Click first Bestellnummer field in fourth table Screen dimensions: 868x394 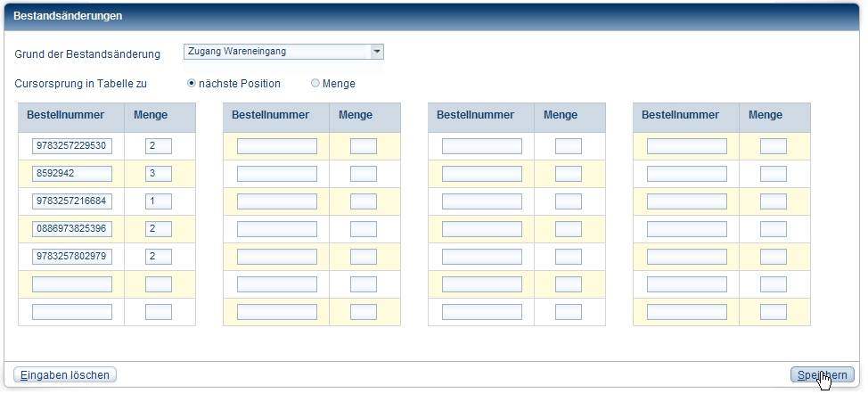[687, 146]
